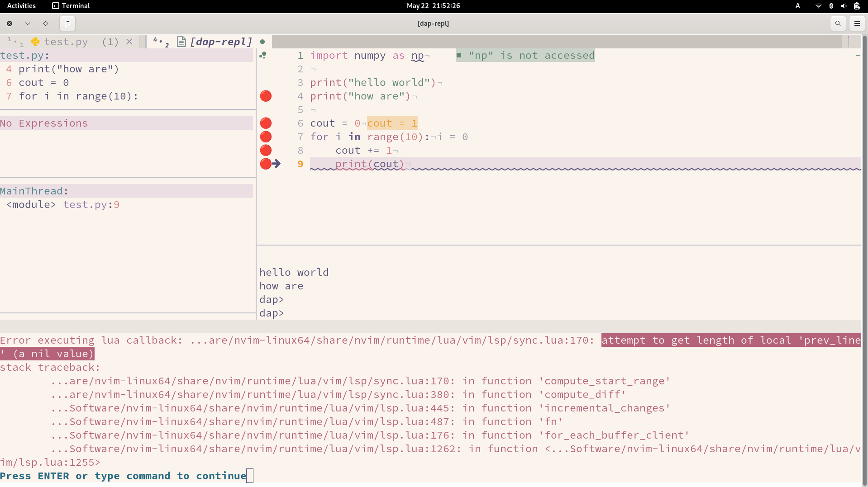The width and height of the screenshot is (868, 487).
Task: Click the debug session icon above the breakpoint gutter
Action: click(264, 55)
